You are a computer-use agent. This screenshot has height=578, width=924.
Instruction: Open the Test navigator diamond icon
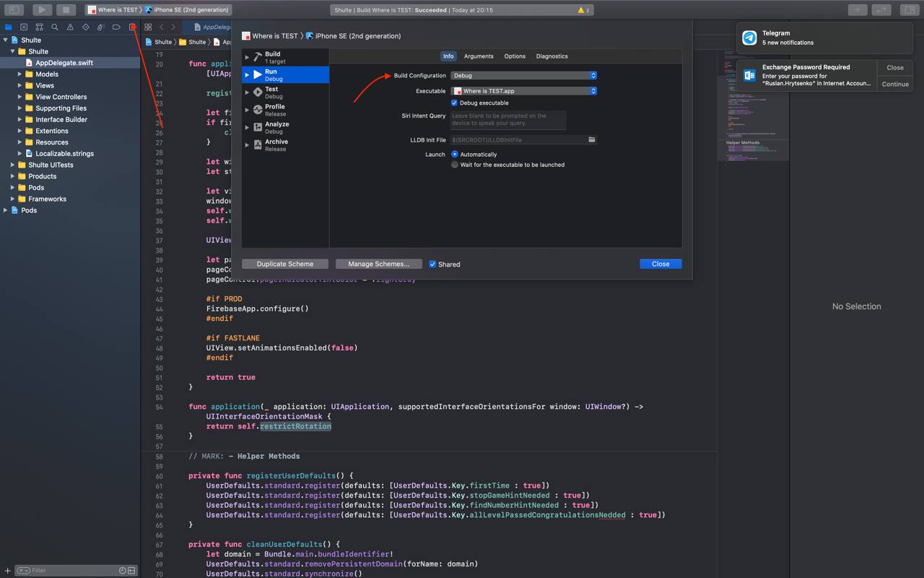point(85,27)
